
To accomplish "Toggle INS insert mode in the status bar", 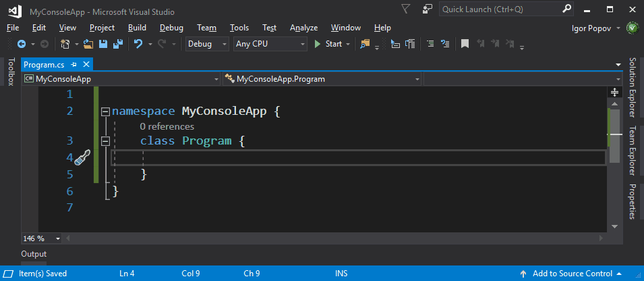I will coord(341,273).
